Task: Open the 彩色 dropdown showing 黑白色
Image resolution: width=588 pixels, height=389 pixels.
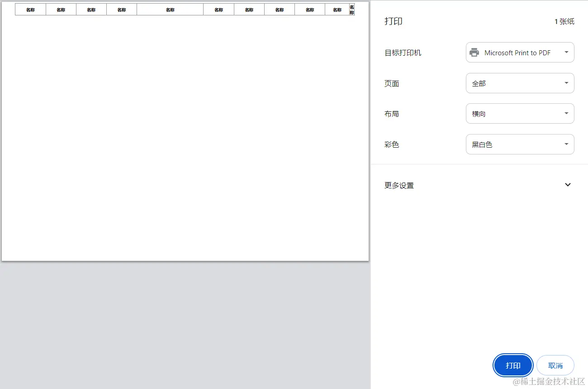Action: click(x=520, y=144)
